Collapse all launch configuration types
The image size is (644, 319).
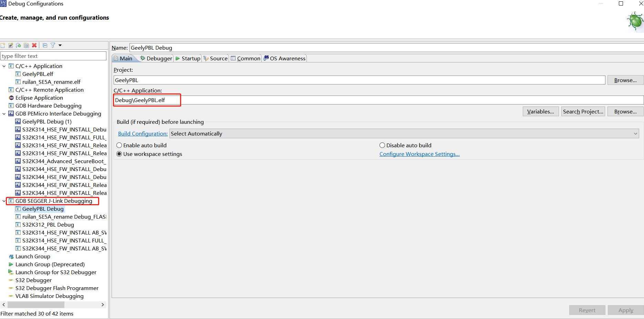click(x=45, y=45)
